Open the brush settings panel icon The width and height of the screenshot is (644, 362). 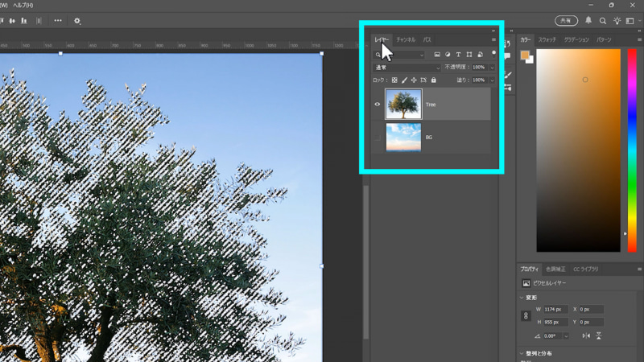(x=508, y=75)
